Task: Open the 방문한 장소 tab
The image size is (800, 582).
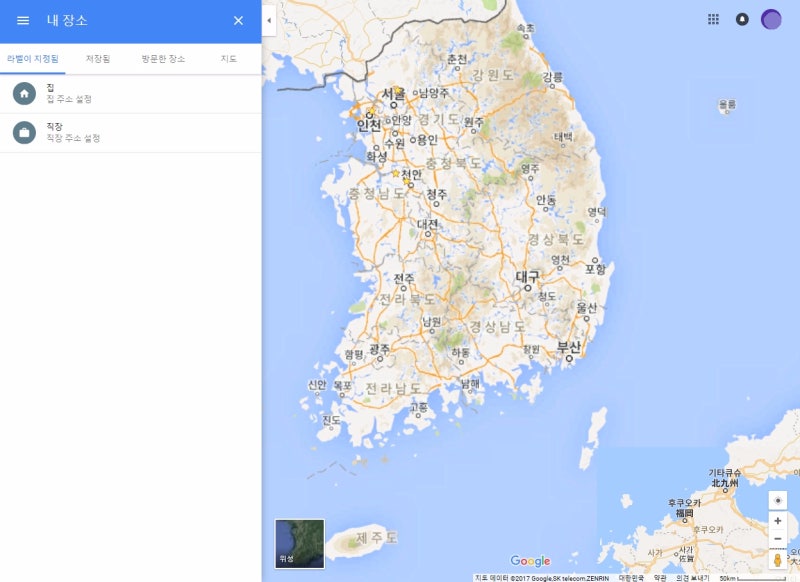Action: (x=163, y=59)
